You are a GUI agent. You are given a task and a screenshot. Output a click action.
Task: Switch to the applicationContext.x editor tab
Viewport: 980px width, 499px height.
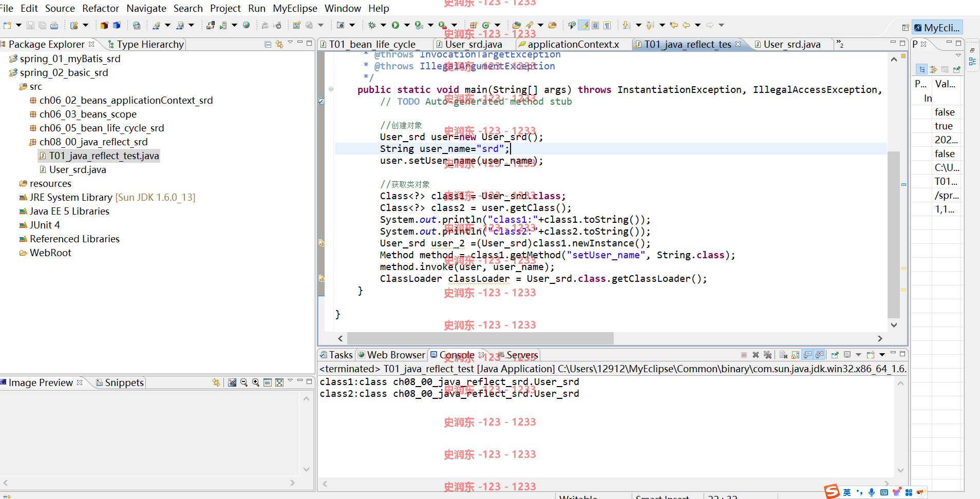point(573,44)
